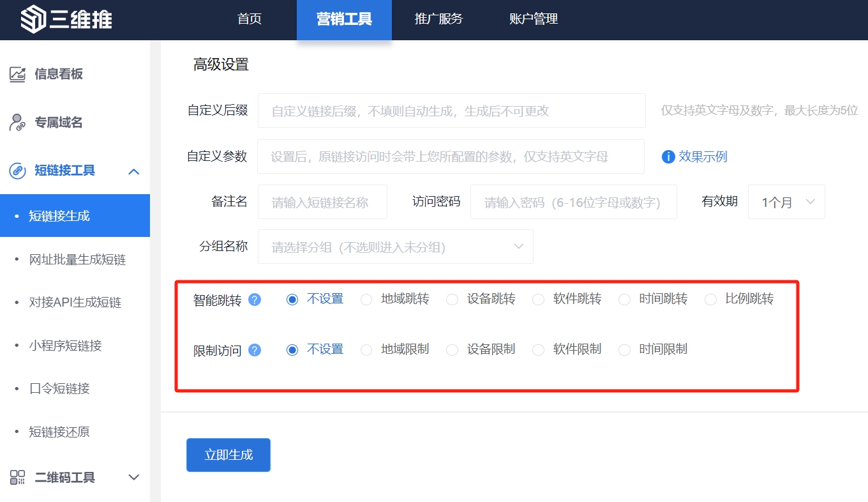Switch to the 推广服务 top tab
Screen dimensions: 868x502
[438, 19]
